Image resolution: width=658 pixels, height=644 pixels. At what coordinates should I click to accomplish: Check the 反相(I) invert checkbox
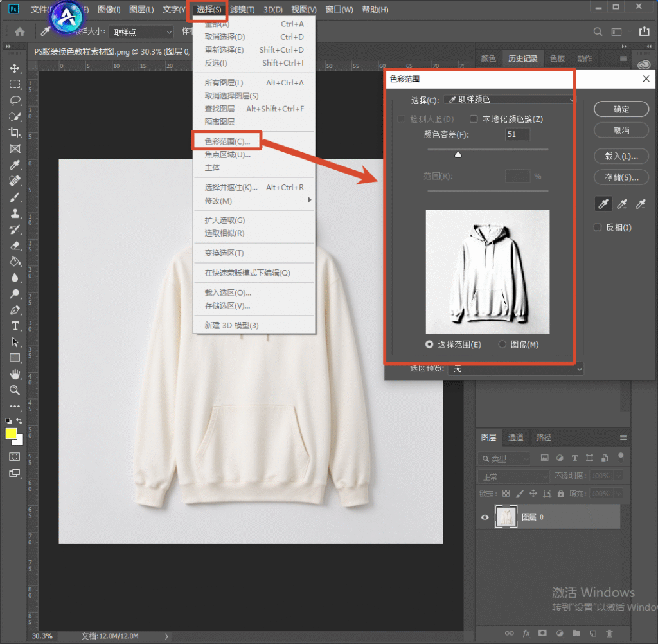click(598, 228)
